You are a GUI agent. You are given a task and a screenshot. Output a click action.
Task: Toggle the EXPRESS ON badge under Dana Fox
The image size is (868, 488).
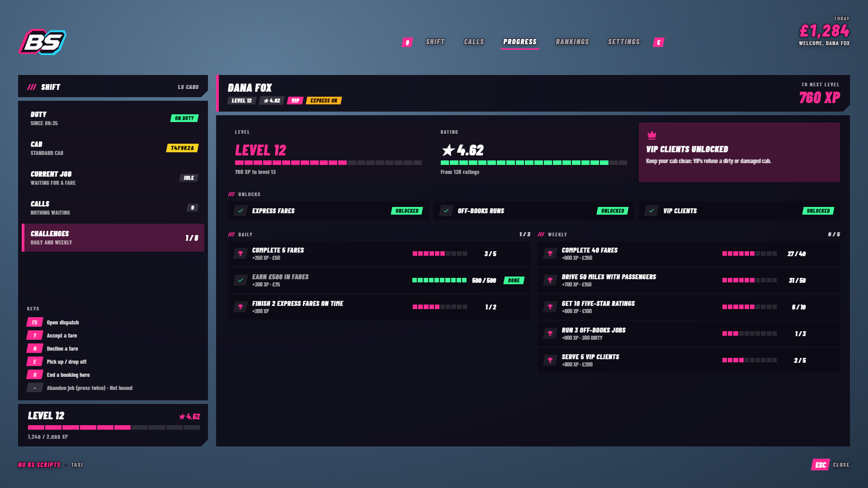(324, 101)
